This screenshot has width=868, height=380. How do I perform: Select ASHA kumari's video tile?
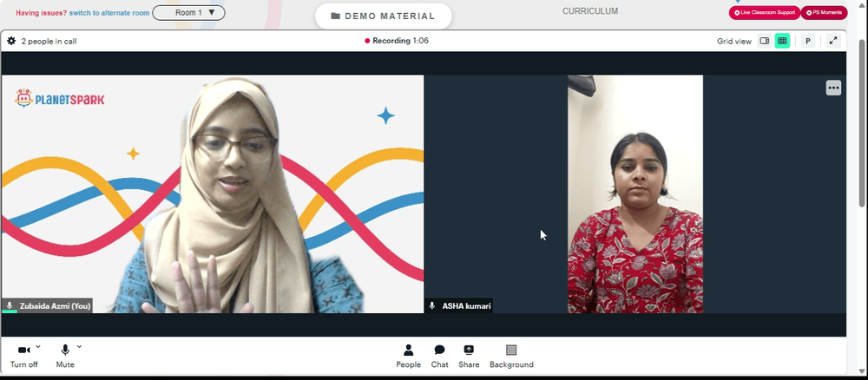[x=635, y=194]
